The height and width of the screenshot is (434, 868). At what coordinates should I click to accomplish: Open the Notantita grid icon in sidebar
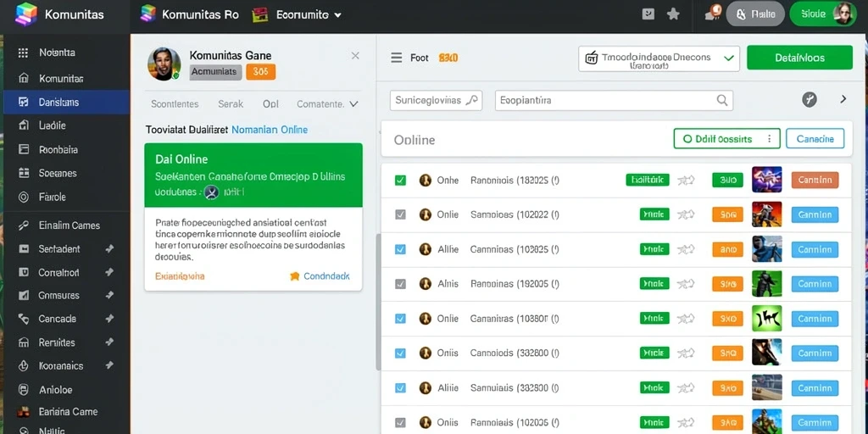[x=23, y=53]
